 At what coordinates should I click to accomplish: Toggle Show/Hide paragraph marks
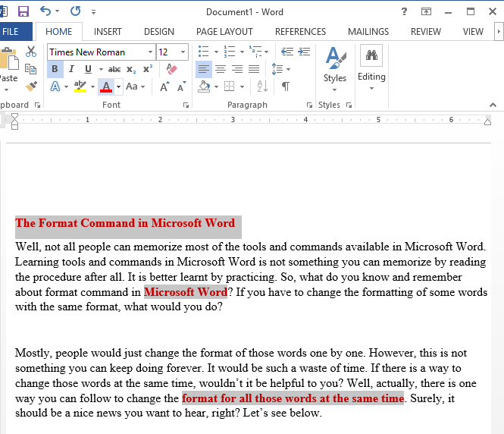tap(286, 86)
